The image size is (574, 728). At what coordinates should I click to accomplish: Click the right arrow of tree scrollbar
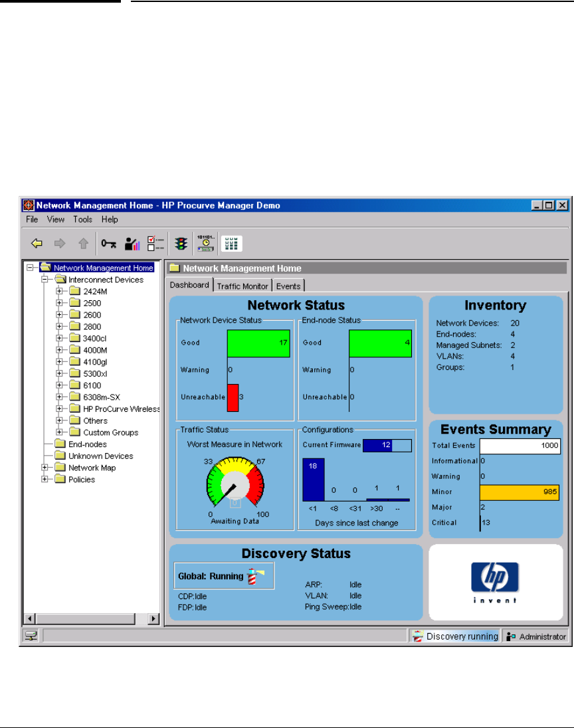[x=153, y=618]
